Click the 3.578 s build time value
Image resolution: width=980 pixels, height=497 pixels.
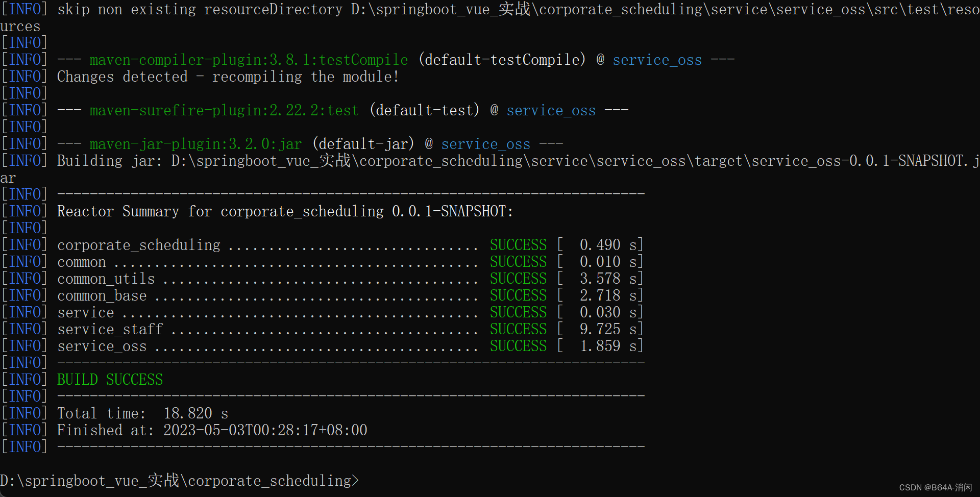click(608, 279)
